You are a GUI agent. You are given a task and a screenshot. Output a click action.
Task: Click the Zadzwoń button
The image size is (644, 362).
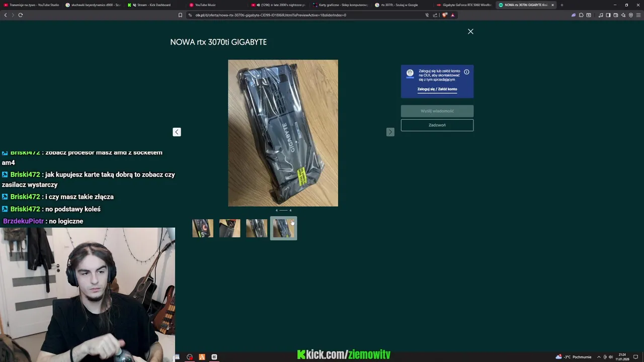click(x=437, y=125)
